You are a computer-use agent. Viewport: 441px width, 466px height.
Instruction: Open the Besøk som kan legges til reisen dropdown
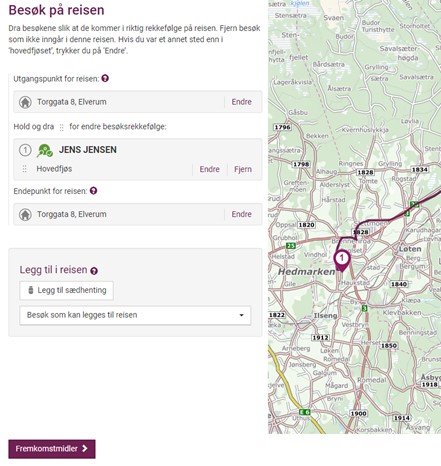click(x=135, y=315)
